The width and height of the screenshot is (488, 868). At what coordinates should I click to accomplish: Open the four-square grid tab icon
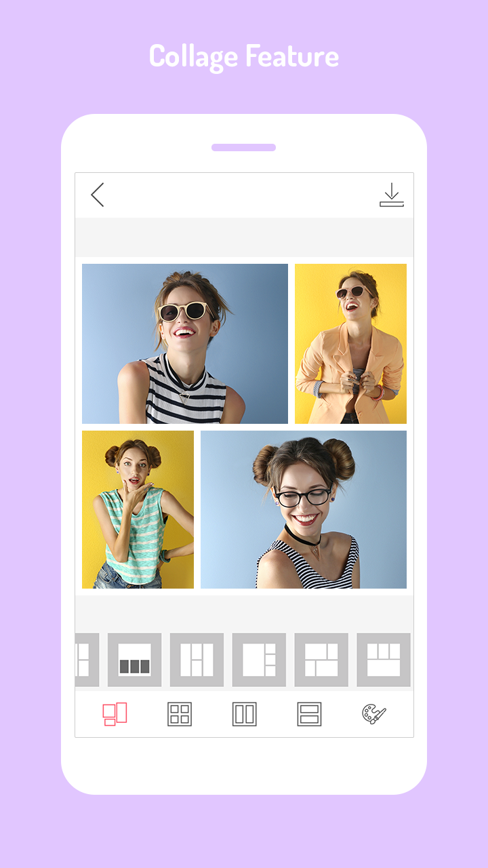pos(180,714)
